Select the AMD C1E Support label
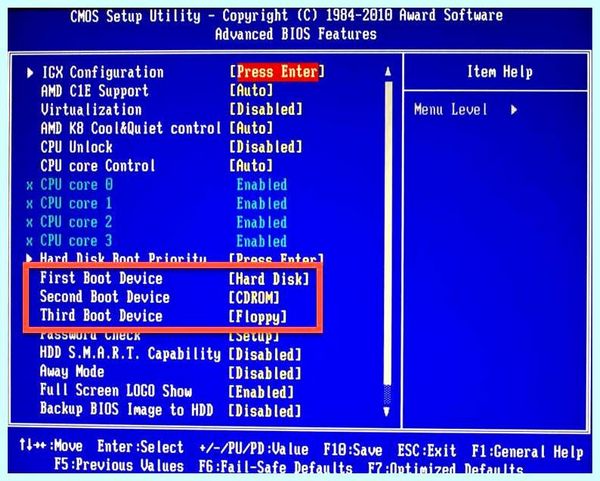Screen dimensions: 600x481 pyautogui.click(x=95, y=91)
